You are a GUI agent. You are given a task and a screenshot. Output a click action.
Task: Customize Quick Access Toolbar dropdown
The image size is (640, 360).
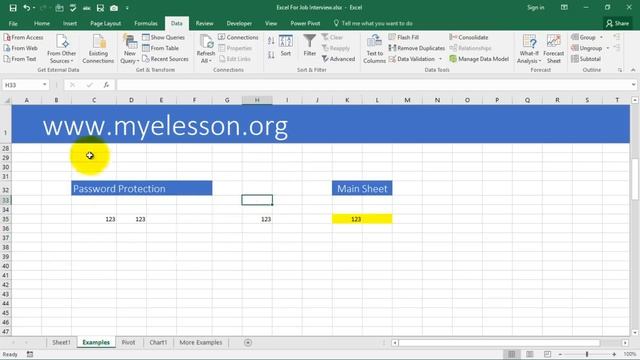[x=127, y=8]
